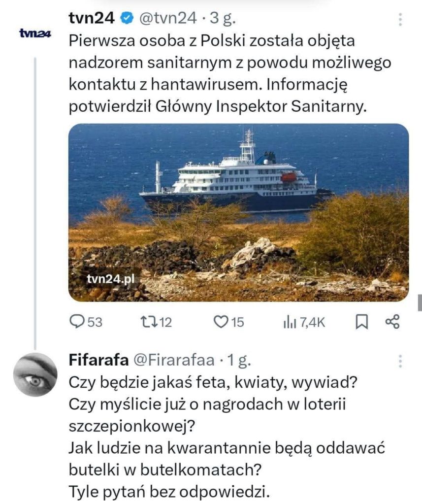Click the 1 g. timestamp on Fifarafa reply

click(239, 360)
